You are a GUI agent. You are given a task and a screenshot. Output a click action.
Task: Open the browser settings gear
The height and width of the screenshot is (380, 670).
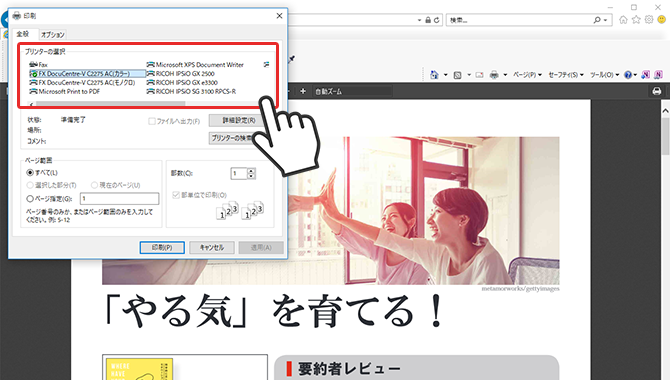click(x=649, y=20)
